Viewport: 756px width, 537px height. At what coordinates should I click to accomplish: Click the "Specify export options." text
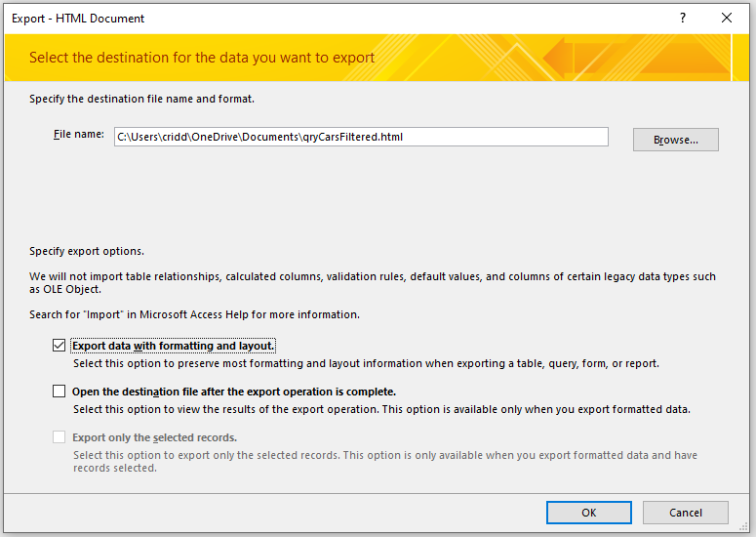pyautogui.click(x=87, y=251)
